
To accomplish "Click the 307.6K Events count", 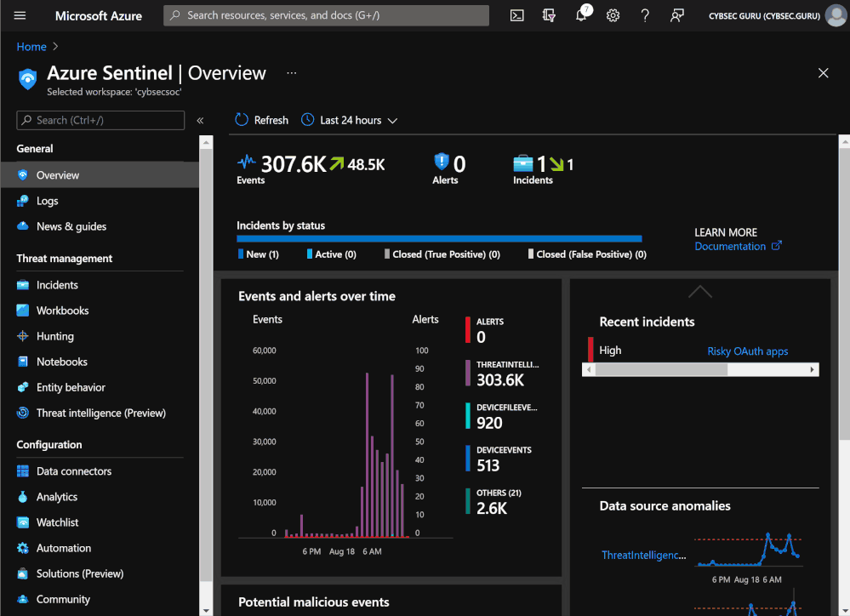I will click(294, 164).
